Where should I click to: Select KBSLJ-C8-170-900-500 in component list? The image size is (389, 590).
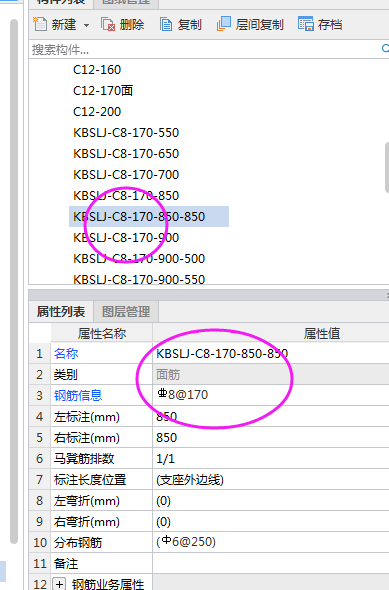tap(139, 259)
